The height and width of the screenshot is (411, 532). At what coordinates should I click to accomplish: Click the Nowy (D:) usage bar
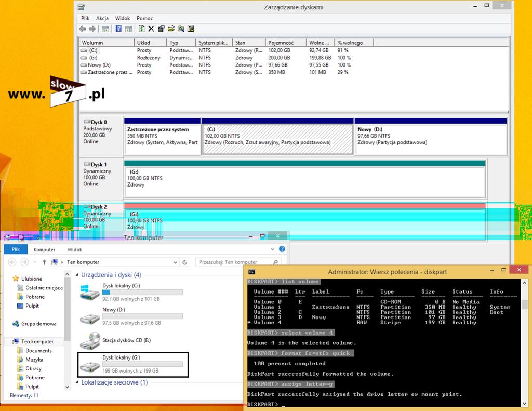(142, 316)
